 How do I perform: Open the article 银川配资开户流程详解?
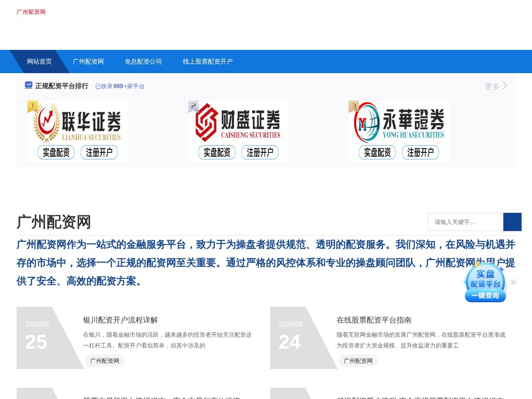click(121, 320)
